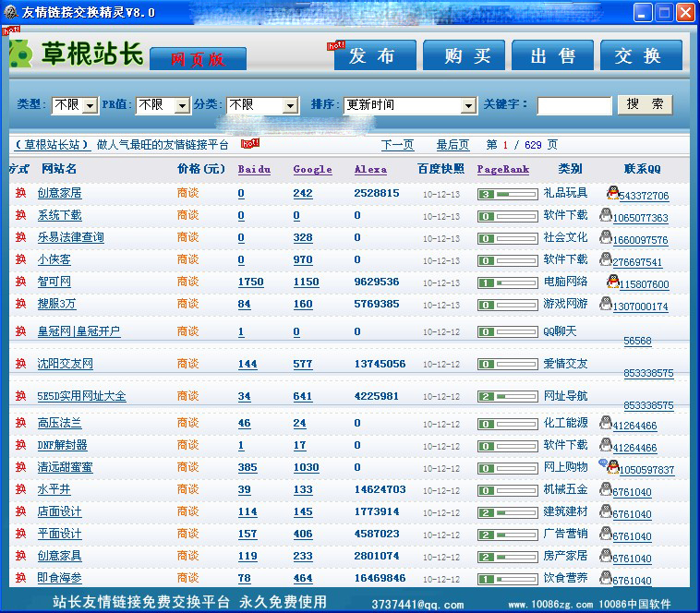The image size is (700, 613).
Task: Click the 草根站长 logo icon
Action: (x=20, y=55)
